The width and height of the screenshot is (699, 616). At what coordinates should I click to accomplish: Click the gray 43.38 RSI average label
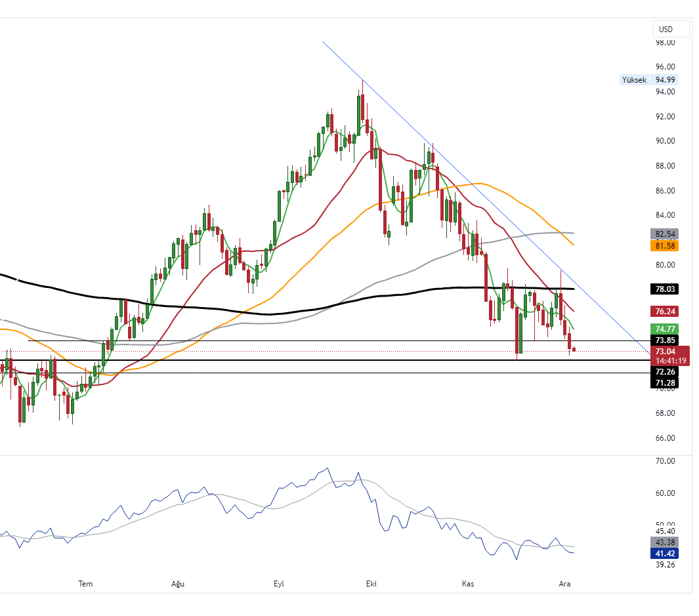tap(664, 543)
